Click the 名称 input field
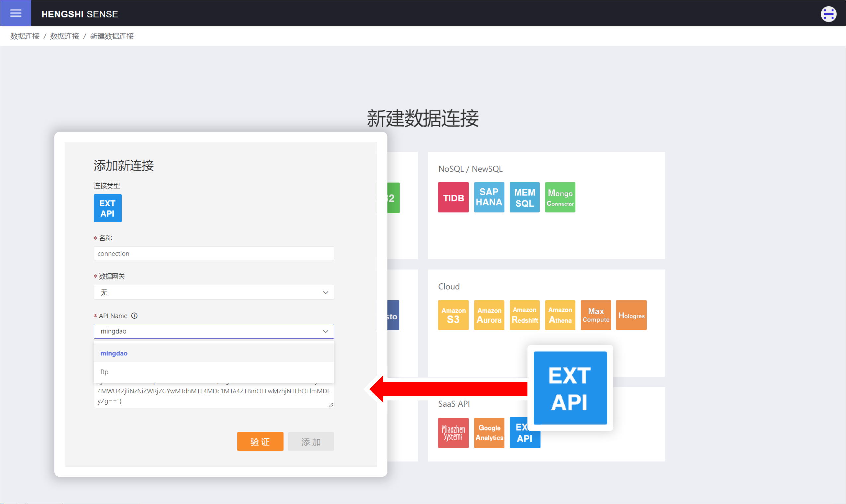Image resolution: width=846 pixels, height=504 pixels. 214,253
